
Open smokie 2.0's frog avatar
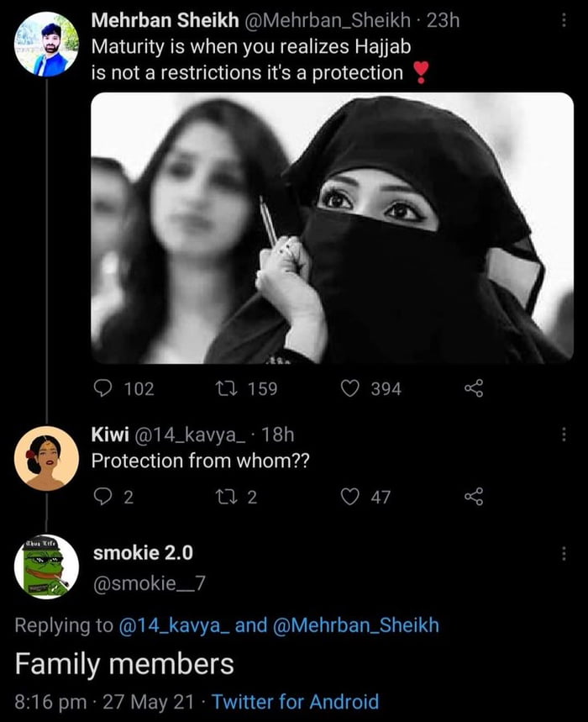click(x=47, y=567)
